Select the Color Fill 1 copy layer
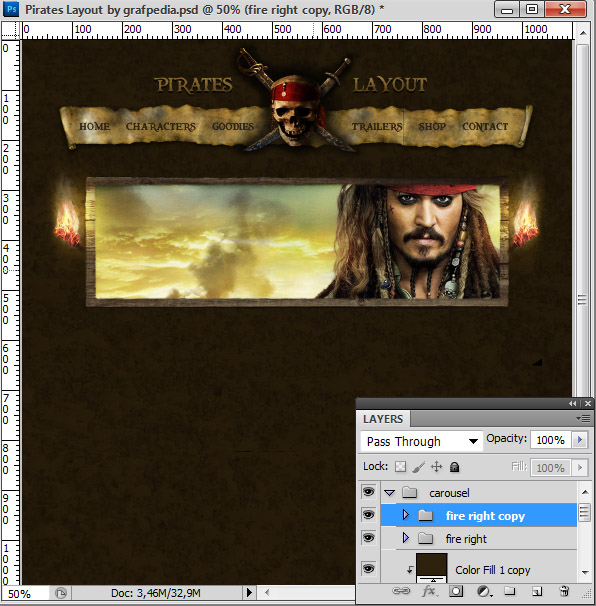Image resolution: width=596 pixels, height=606 pixels. click(x=479, y=567)
